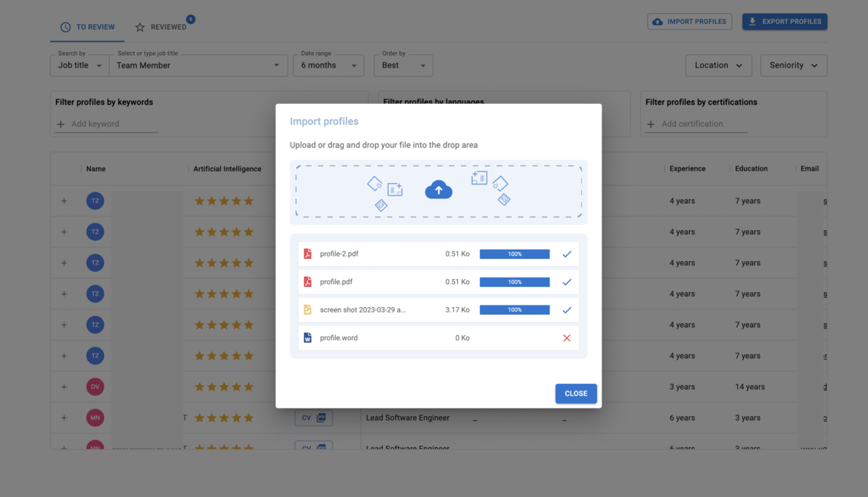Click the 100% progress bar for profile-2.pdf
This screenshot has width=868, height=497.
click(x=514, y=254)
